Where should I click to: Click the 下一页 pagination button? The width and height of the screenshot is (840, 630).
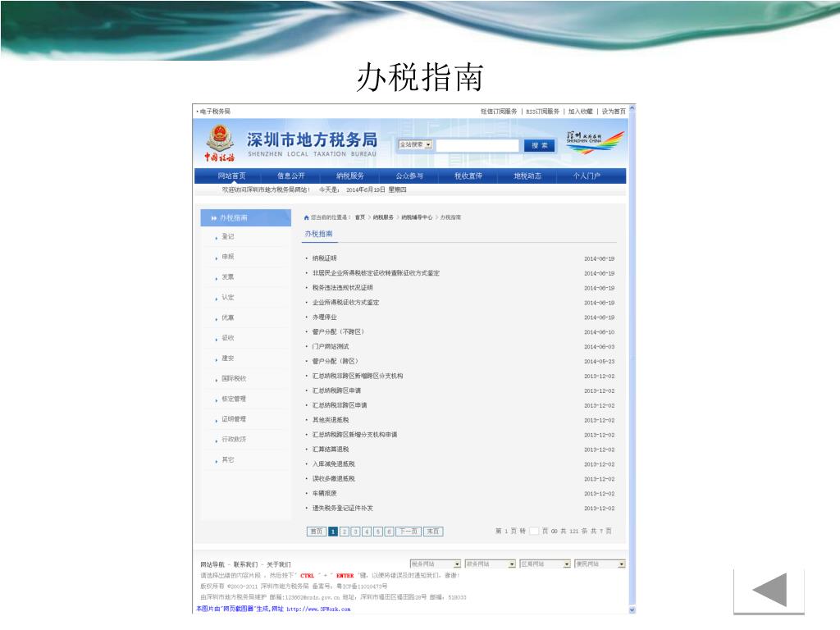point(409,532)
